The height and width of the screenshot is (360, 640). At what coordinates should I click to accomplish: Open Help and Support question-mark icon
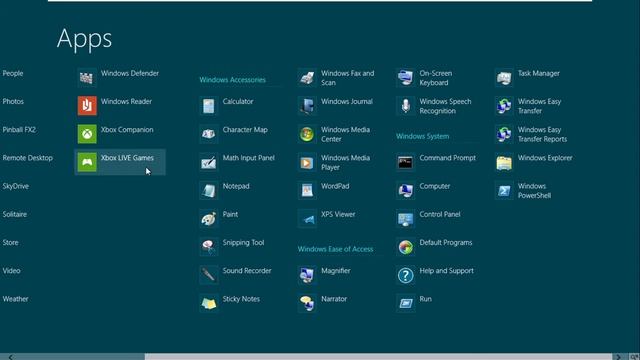click(x=405, y=275)
